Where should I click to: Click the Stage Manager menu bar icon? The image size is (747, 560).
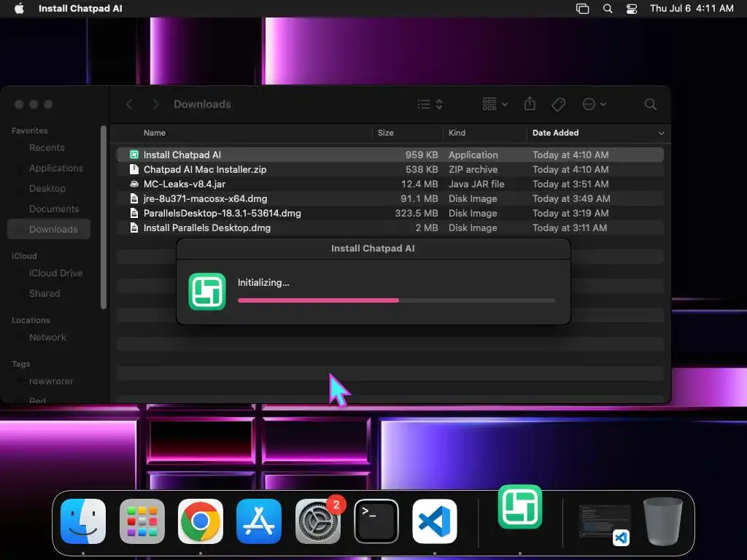(x=582, y=8)
